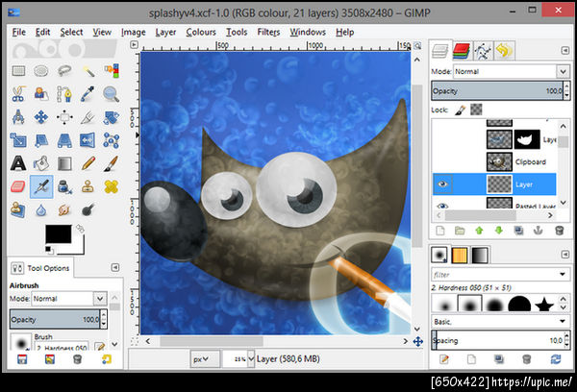Viewport: 577px width, 392px height.
Task: Toggle zoom-on-resize icon at canvas top right
Action: [417, 46]
